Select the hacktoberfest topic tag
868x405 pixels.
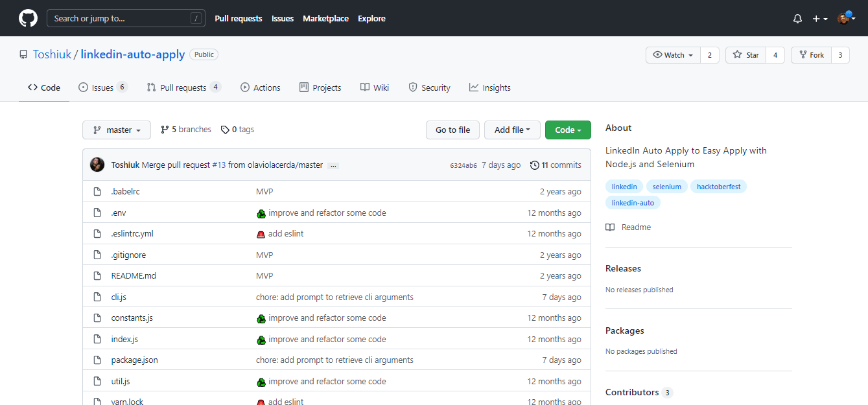718,187
